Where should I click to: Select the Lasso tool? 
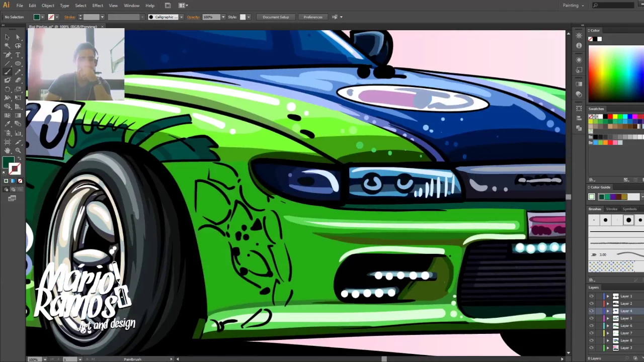[18, 46]
